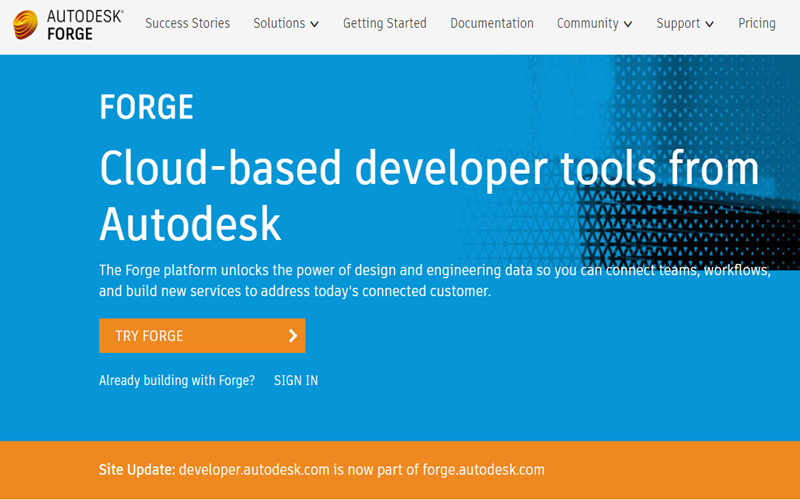Click the developer.autodesk.com site update message
Viewport: 800px width, 500px height.
point(362,470)
